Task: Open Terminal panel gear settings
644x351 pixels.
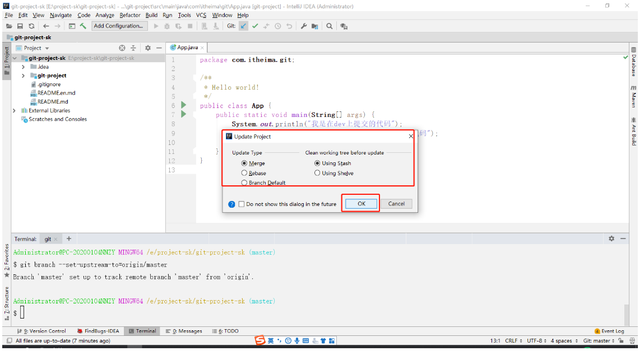Action: 611,238
